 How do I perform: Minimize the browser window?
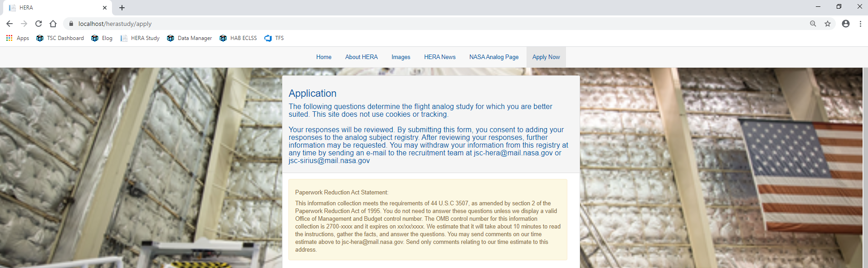click(x=818, y=7)
